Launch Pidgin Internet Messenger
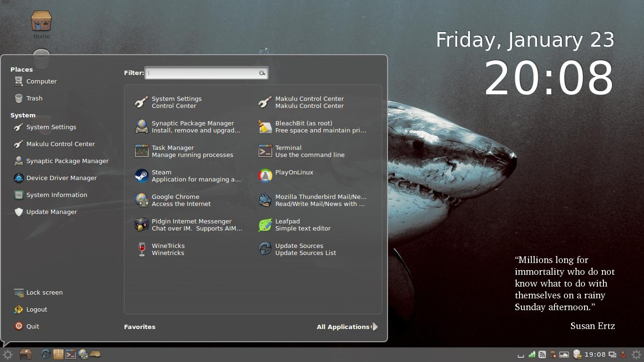Viewport: 644px width, 362px height. pyautogui.click(x=188, y=225)
